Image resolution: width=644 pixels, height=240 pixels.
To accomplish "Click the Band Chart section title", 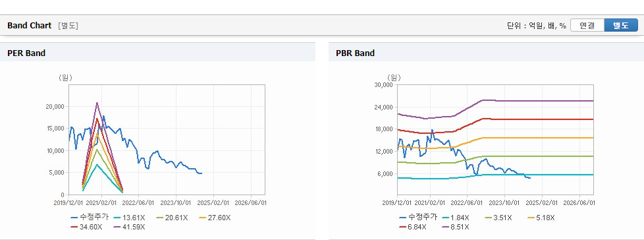I will (x=30, y=26).
